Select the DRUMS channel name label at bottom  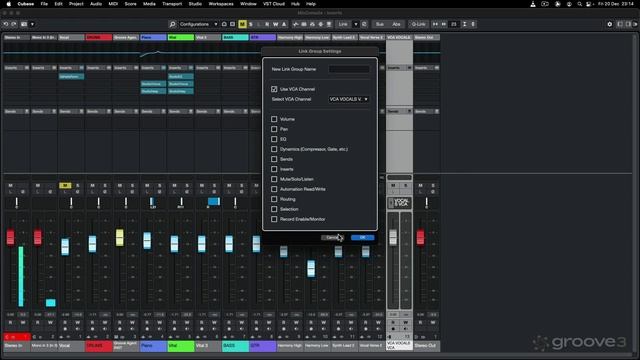(x=99, y=346)
